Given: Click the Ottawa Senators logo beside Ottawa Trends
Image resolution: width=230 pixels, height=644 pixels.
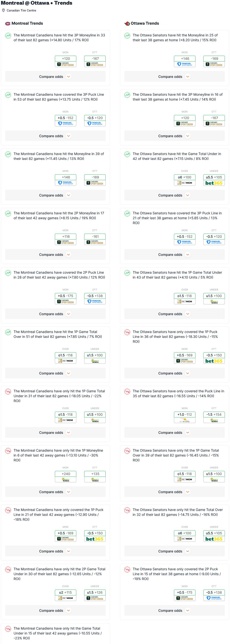Looking at the screenshot, I should coord(127,23).
